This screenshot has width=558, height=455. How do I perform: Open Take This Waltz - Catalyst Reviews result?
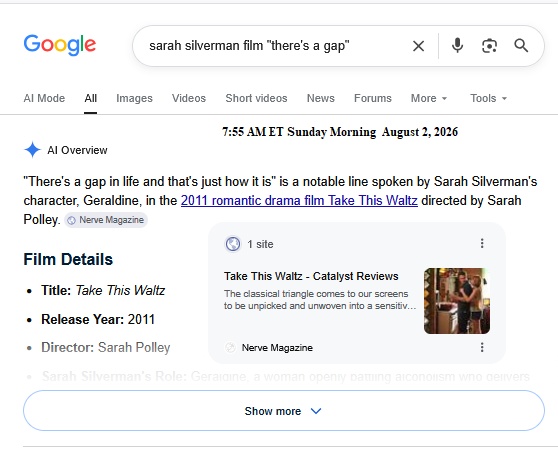[x=311, y=276]
